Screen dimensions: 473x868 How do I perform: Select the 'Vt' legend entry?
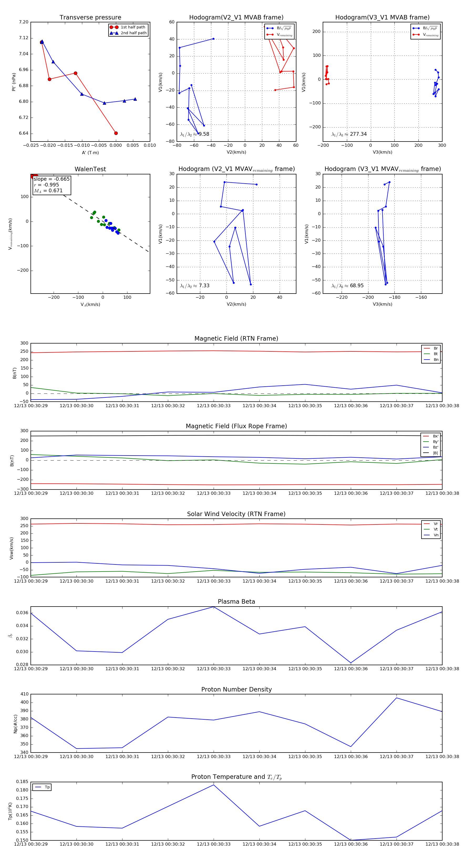pos(431,529)
